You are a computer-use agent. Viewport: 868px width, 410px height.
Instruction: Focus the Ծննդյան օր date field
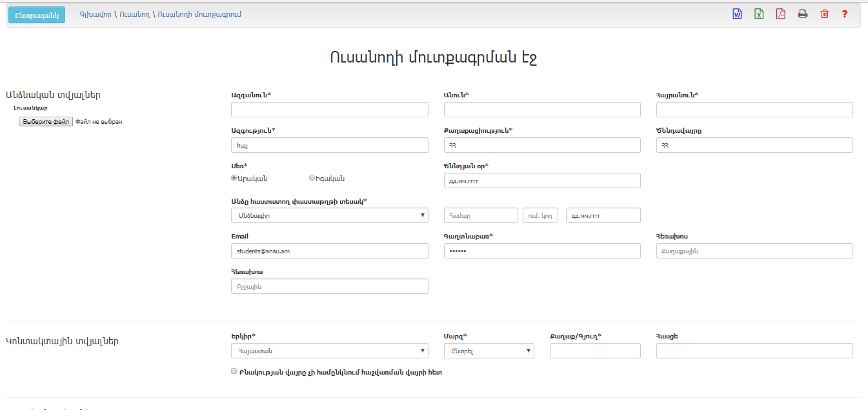click(x=542, y=181)
